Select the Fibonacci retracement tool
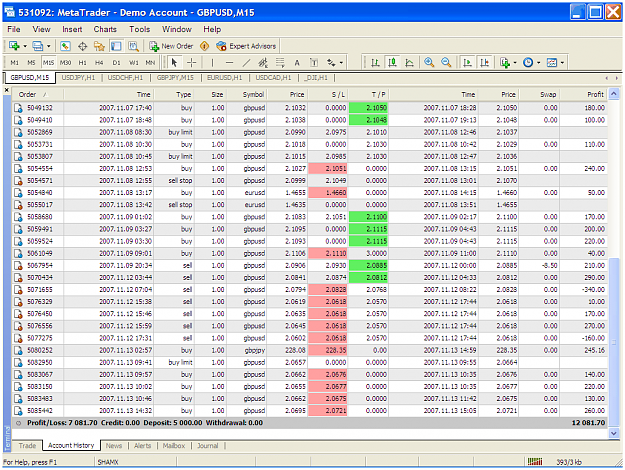The image size is (625, 470). [x=280, y=63]
